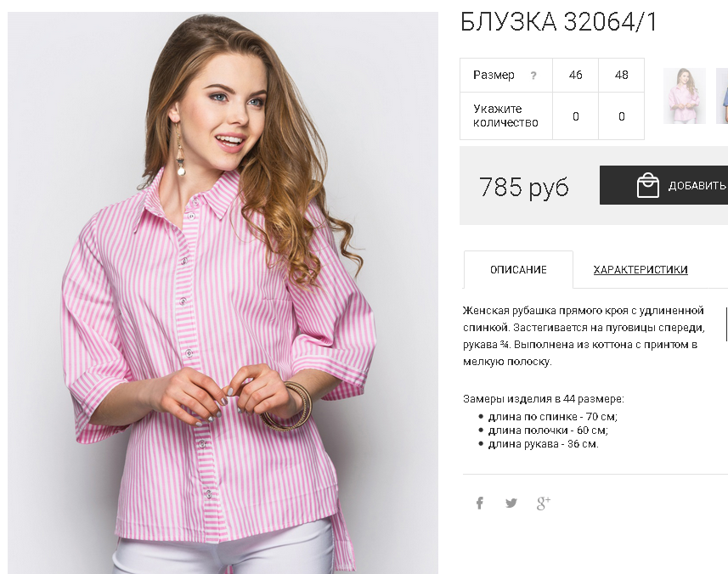
Task: Click the ДОБАВИТЬ button
Action: pos(664,185)
